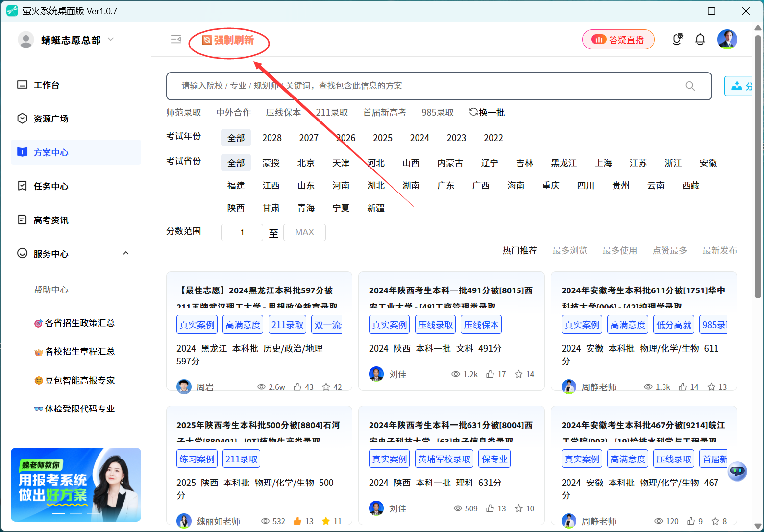This screenshot has width=764, height=532.
Task: Collapse the 服务中心 section
Action: pyautogui.click(x=126, y=253)
